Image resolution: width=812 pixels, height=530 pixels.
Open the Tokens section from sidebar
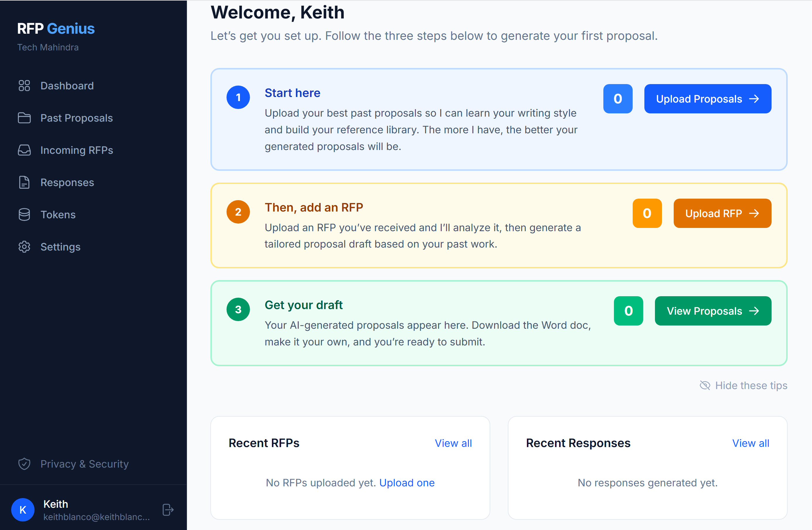[58, 214]
